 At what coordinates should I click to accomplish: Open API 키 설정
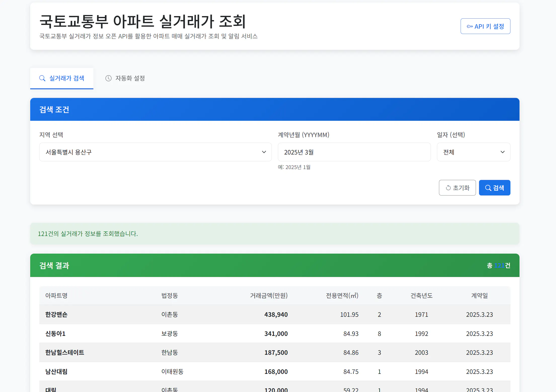tap(485, 26)
